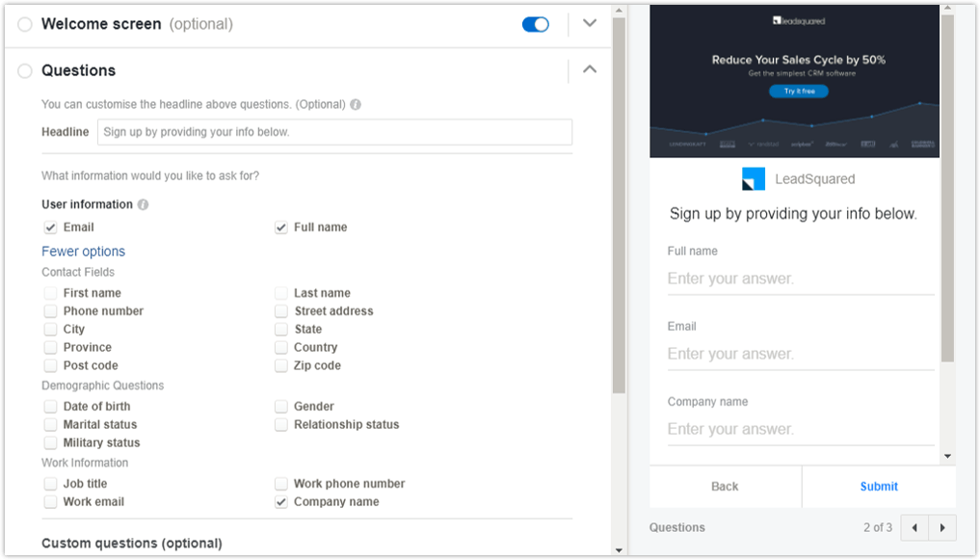Go to next preview page arrow

(x=942, y=528)
